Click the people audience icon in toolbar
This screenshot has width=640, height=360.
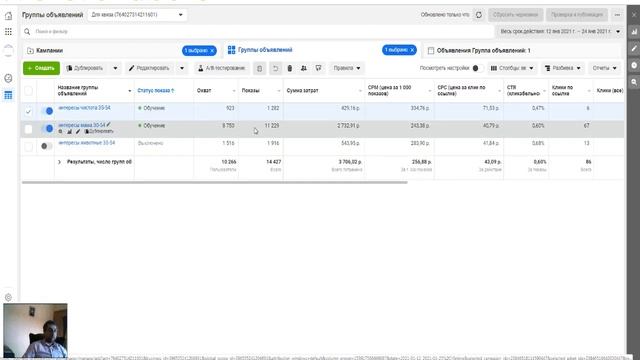point(304,68)
